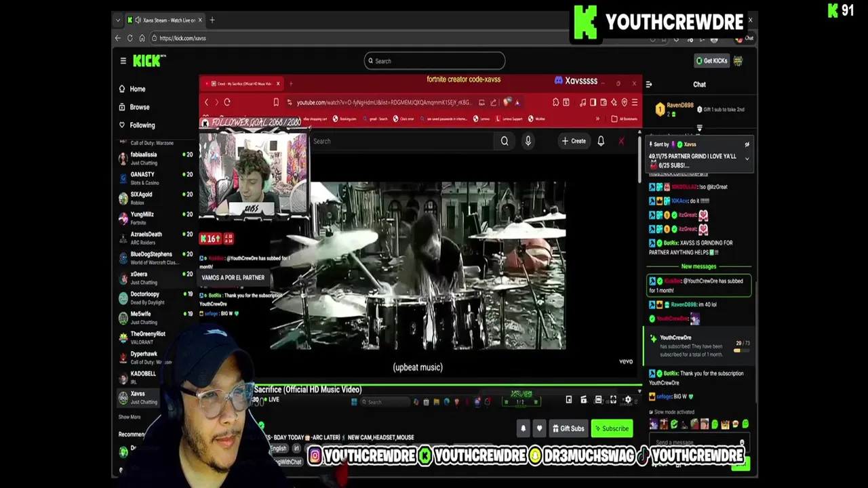Image resolution: width=868 pixels, height=488 pixels.
Task: Click the heart follow button
Action: tap(539, 428)
